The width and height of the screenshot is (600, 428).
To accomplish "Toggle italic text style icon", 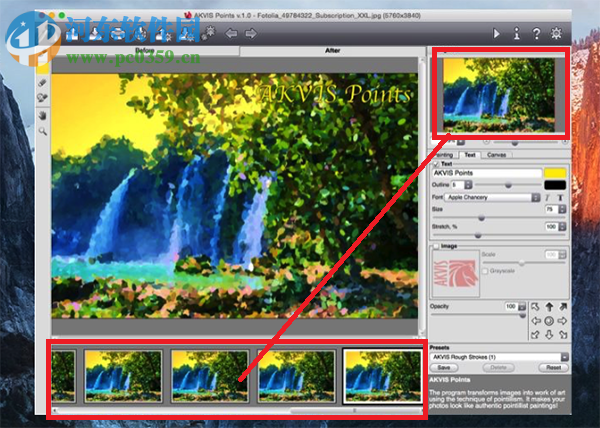I will (x=548, y=197).
